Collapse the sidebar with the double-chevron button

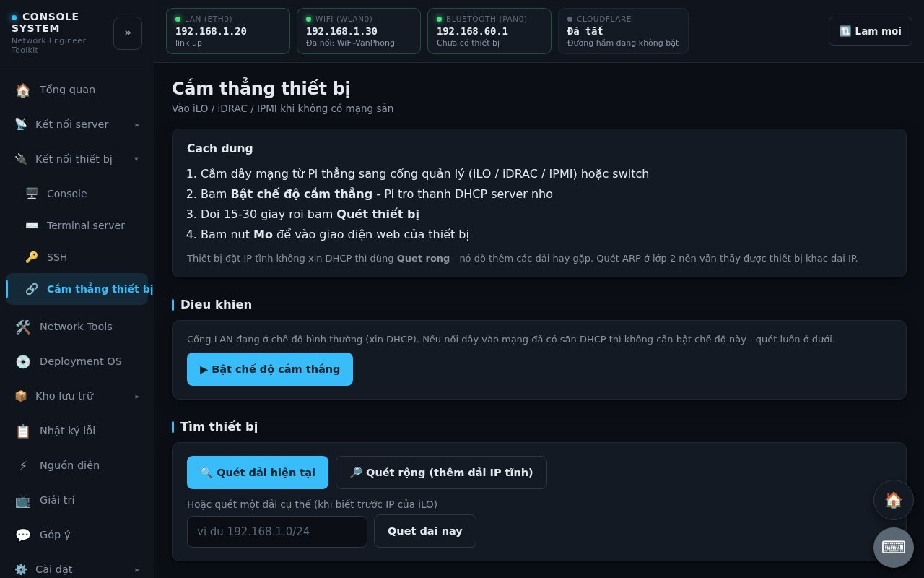point(128,33)
